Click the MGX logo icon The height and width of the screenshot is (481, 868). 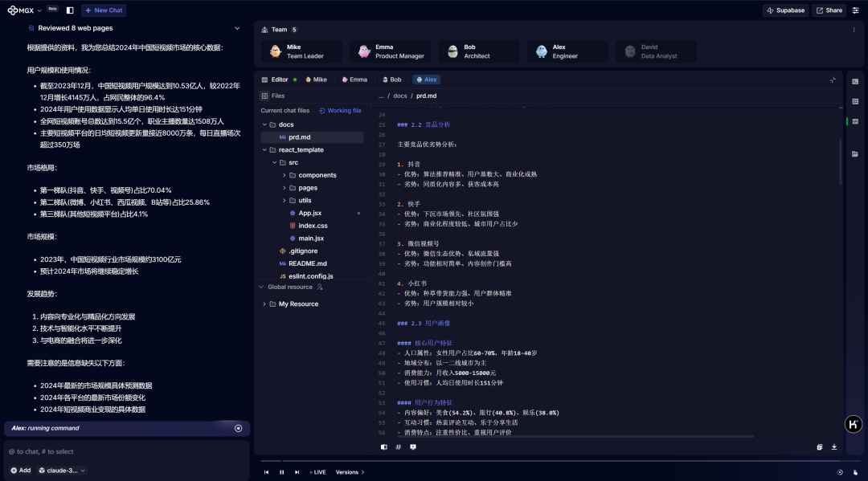pyautogui.click(x=12, y=10)
